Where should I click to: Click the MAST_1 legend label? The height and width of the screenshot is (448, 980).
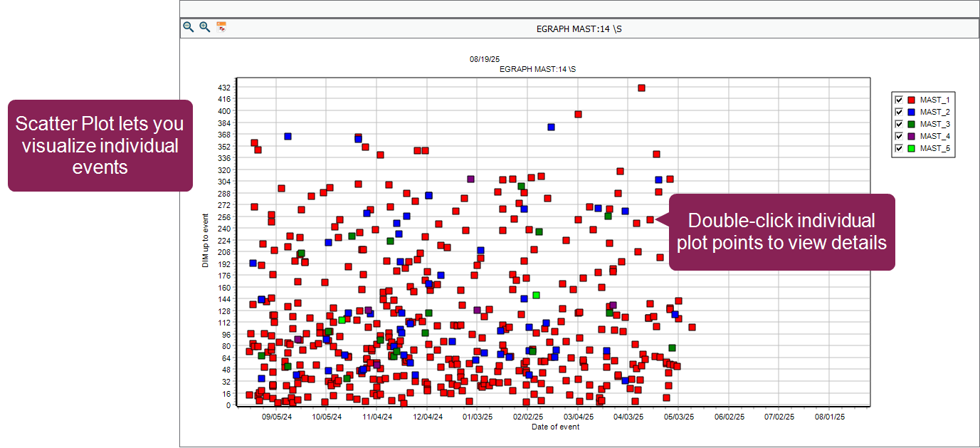(x=934, y=100)
